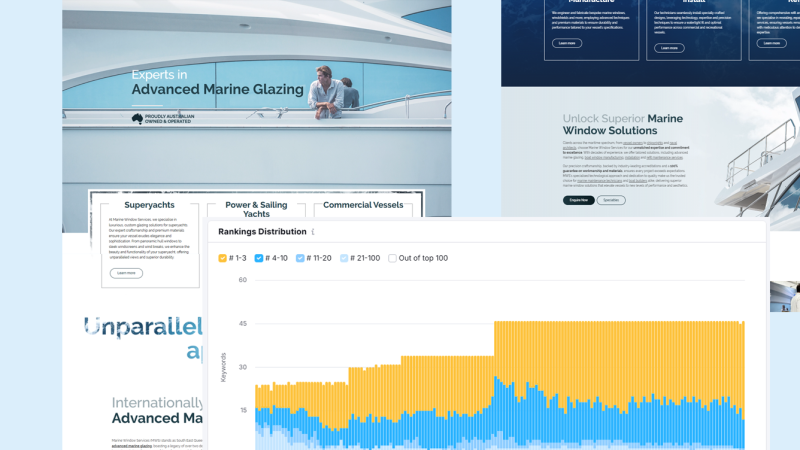Toggle the # 4-10 rankings checkbox
This screenshot has height=450, width=800.
259,258
